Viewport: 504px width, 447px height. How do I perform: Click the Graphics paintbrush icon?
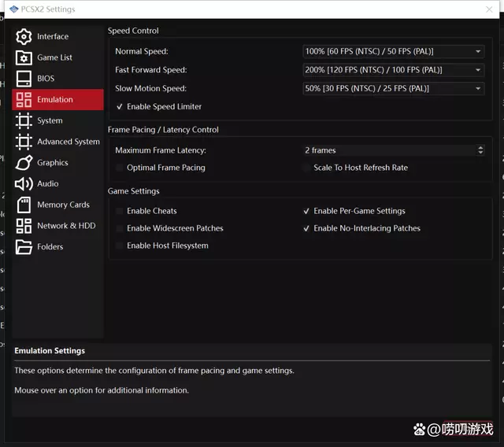pos(24,163)
